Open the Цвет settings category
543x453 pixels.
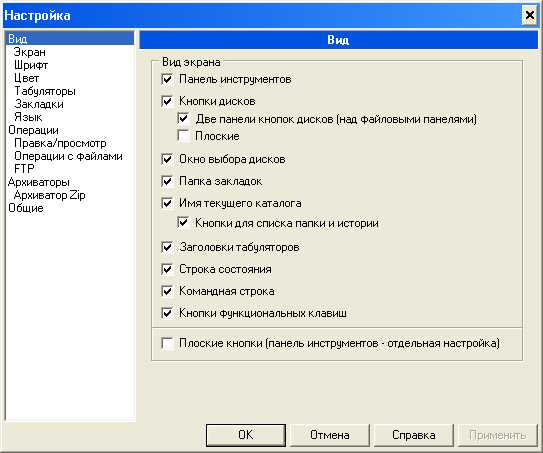point(26,78)
